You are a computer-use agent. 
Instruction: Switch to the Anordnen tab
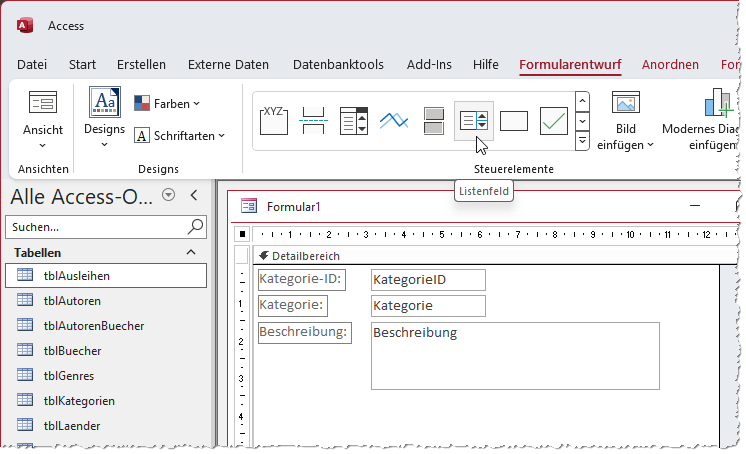coord(670,64)
